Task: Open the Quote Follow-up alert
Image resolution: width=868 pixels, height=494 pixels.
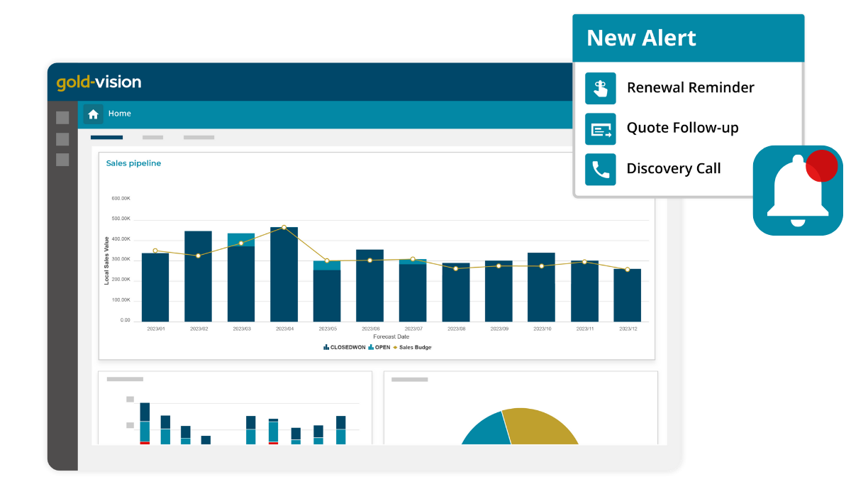Action: tap(682, 128)
